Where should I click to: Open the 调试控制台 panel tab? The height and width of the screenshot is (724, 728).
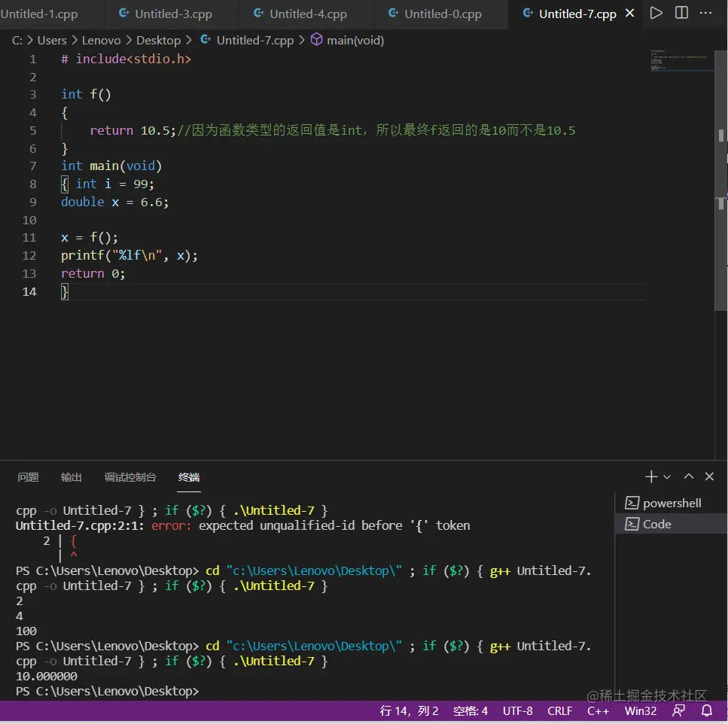pos(130,477)
